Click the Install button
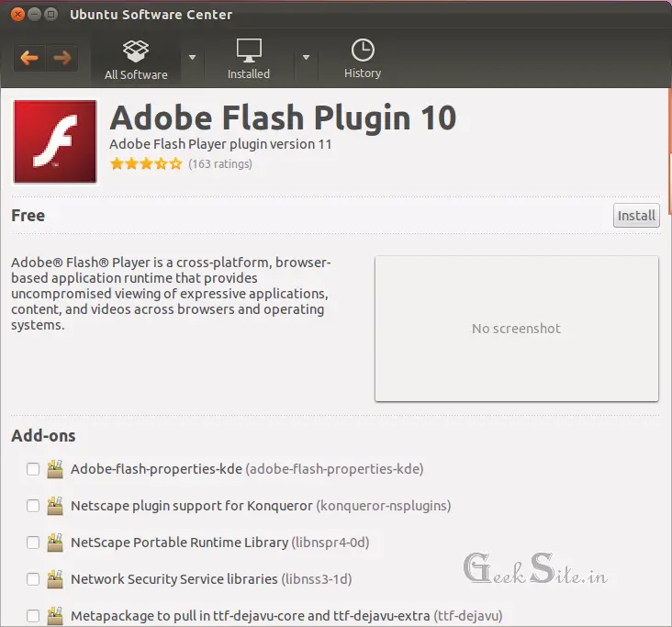Screen dimensions: 672x627 (636, 215)
